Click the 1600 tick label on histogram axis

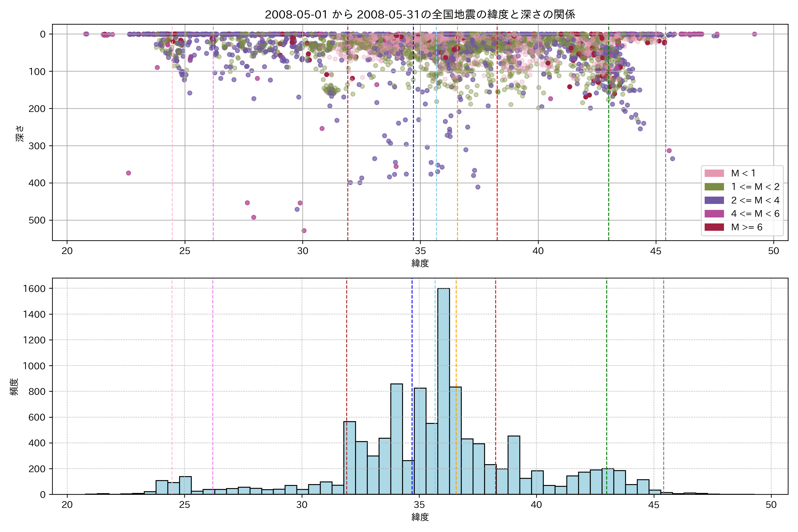34,289
